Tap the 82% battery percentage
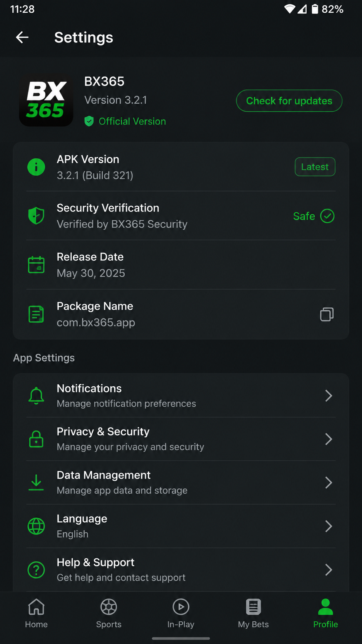This screenshot has width=362, height=644. pos(332,9)
